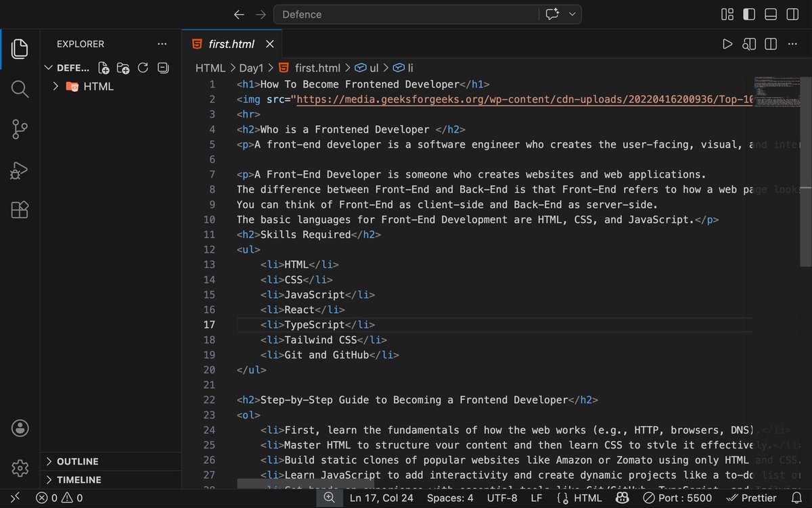Open Copilot status icon in status bar

pos(623,498)
